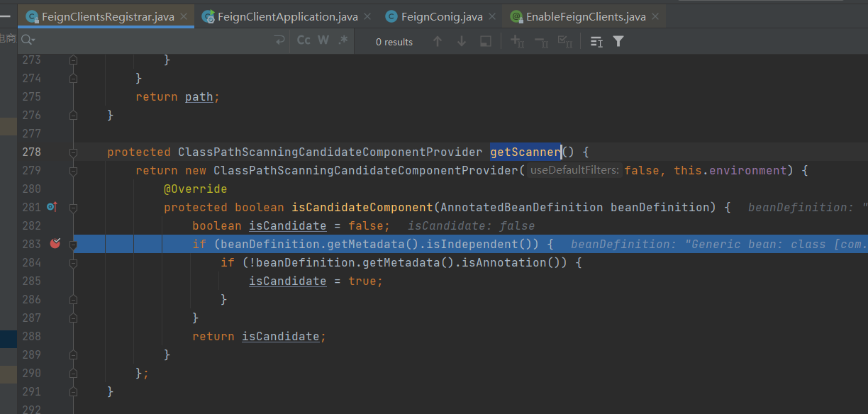The height and width of the screenshot is (414, 868).
Task: Switch to FeignClientsRegistrar.java tab
Action: pyautogui.click(x=106, y=16)
